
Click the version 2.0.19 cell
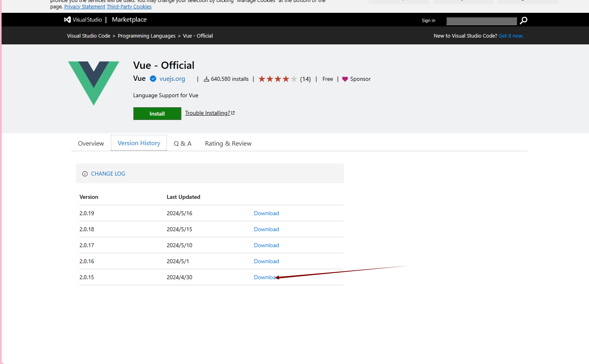(x=87, y=213)
